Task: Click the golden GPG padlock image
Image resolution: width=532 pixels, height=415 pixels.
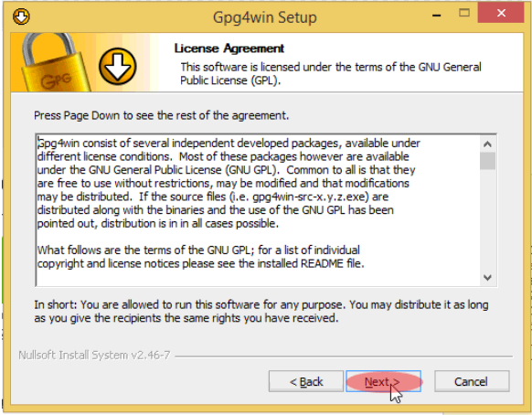Action: pyautogui.click(x=54, y=62)
